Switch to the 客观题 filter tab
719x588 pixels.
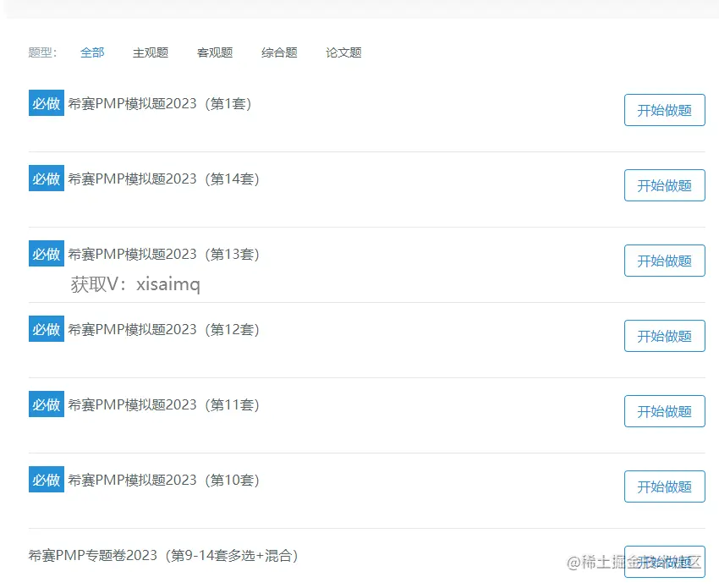tap(215, 52)
